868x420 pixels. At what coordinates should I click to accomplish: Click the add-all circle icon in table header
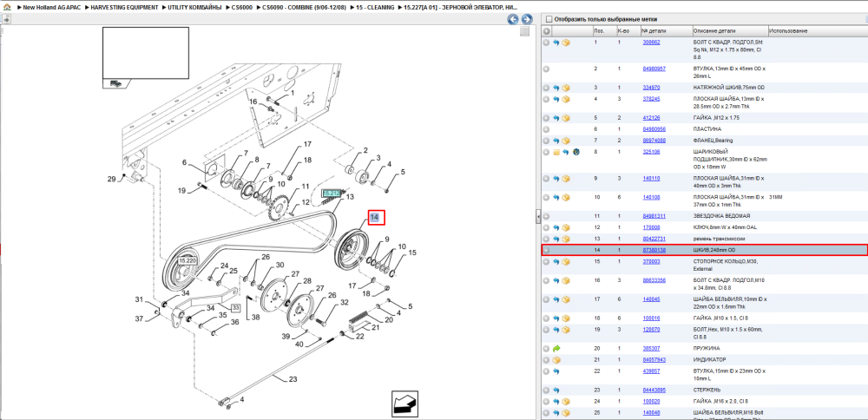[546, 31]
